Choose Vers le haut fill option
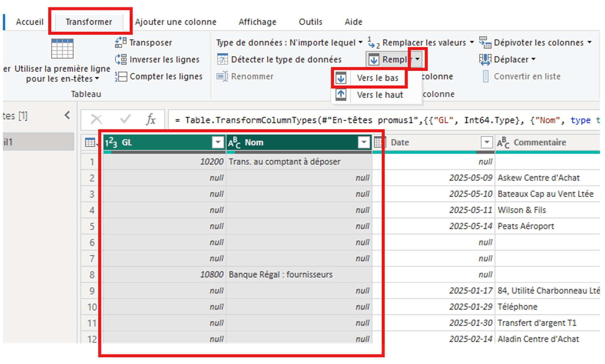The height and width of the screenshot is (364, 605). coord(380,95)
